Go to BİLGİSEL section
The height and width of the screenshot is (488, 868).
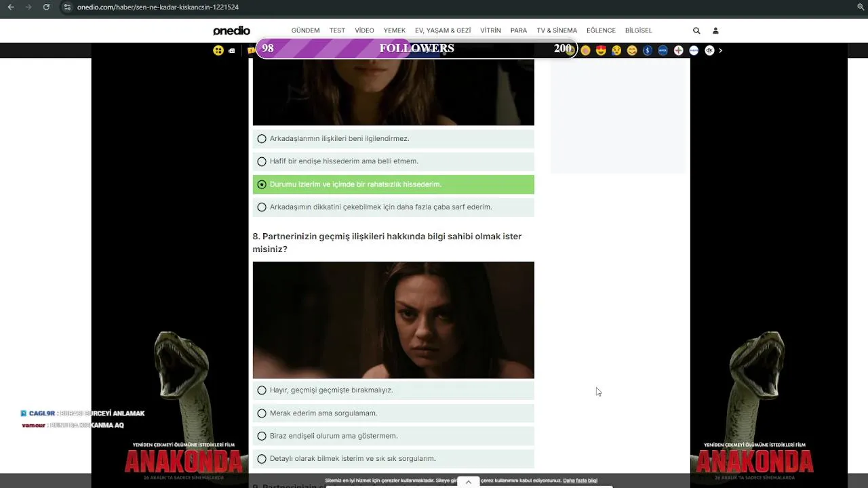click(x=638, y=30)
